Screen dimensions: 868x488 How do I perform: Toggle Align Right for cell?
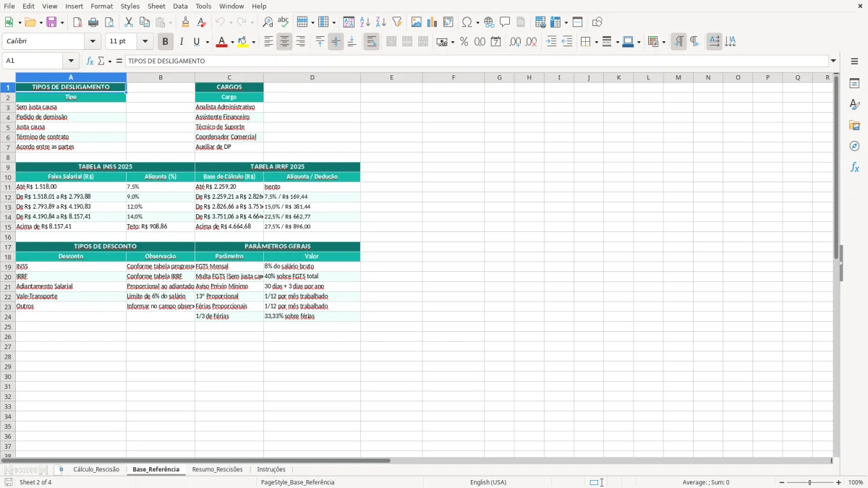[300, 42]
